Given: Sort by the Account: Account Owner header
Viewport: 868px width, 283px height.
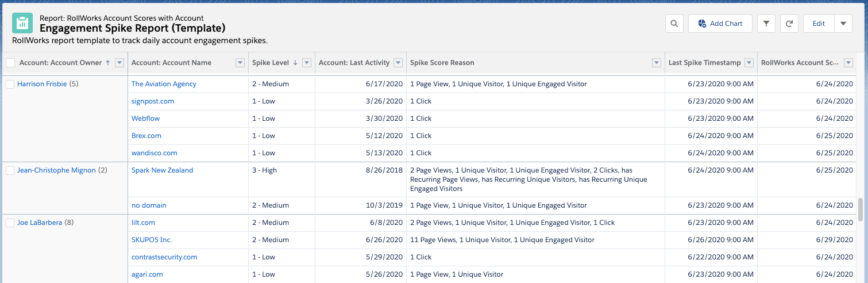Looking at the screenshot, I should [x=60, y=63].
